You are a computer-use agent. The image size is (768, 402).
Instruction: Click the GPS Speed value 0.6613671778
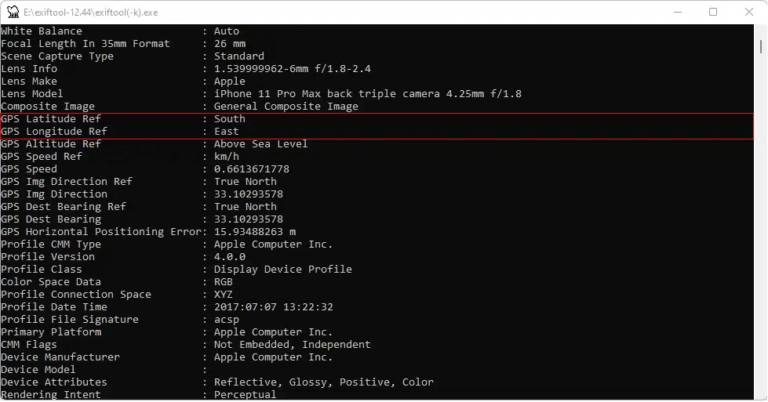pyautogui.click(x=252, y=169)
